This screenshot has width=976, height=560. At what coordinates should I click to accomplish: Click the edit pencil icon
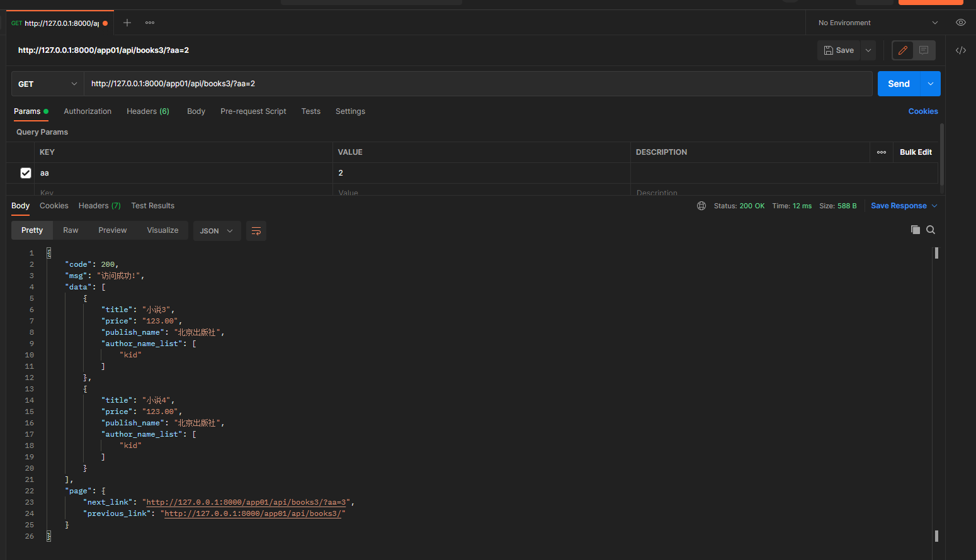(x=903, y=50)
